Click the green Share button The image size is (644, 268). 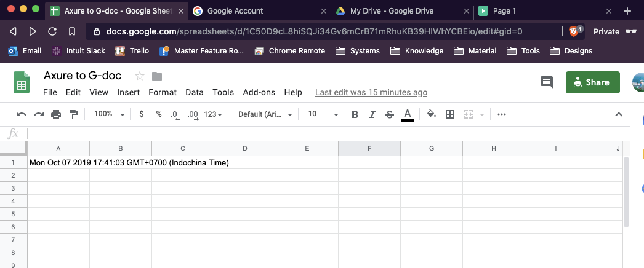click(x=592, y=82)
